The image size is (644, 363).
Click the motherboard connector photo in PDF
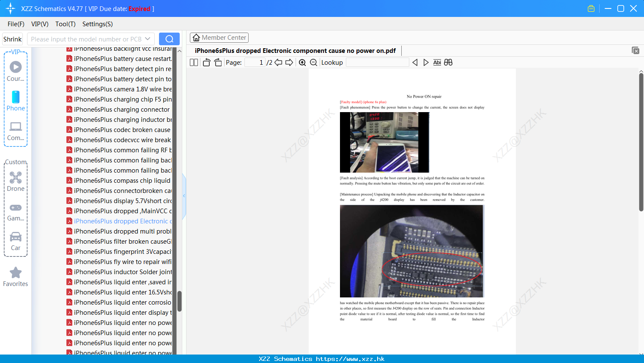click(x=412, y=251)
